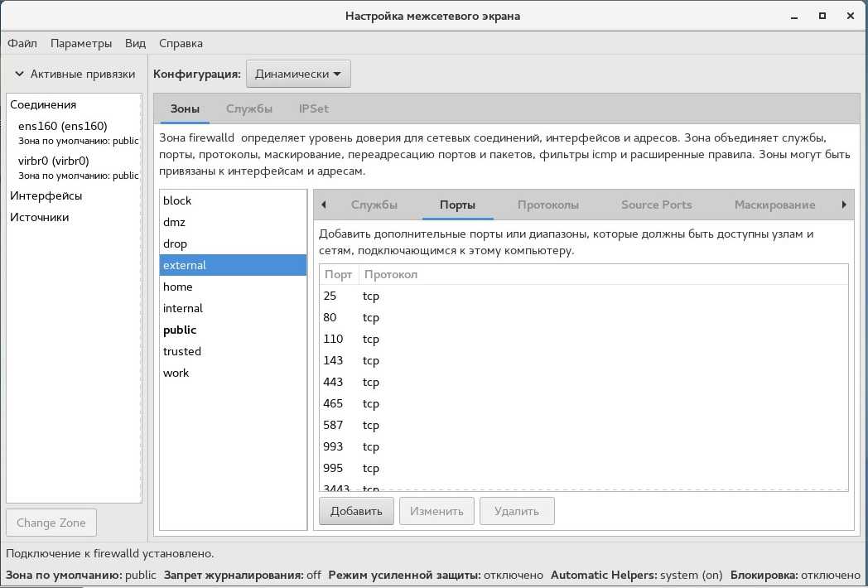This screenshot has width=868, height=588.
Task: Click Запрет журналирования status entry
Action: pos(243,575)
